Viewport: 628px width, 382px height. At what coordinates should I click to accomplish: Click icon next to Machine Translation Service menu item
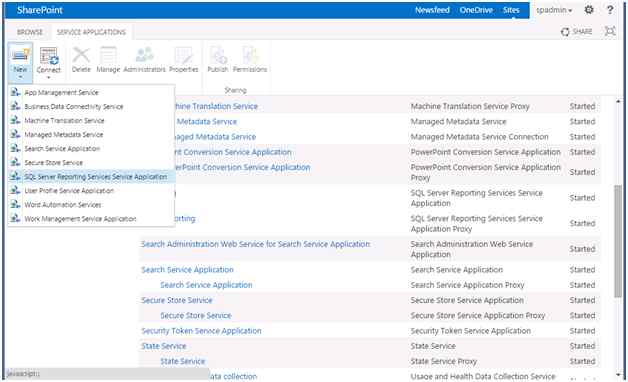pos(15,121)
